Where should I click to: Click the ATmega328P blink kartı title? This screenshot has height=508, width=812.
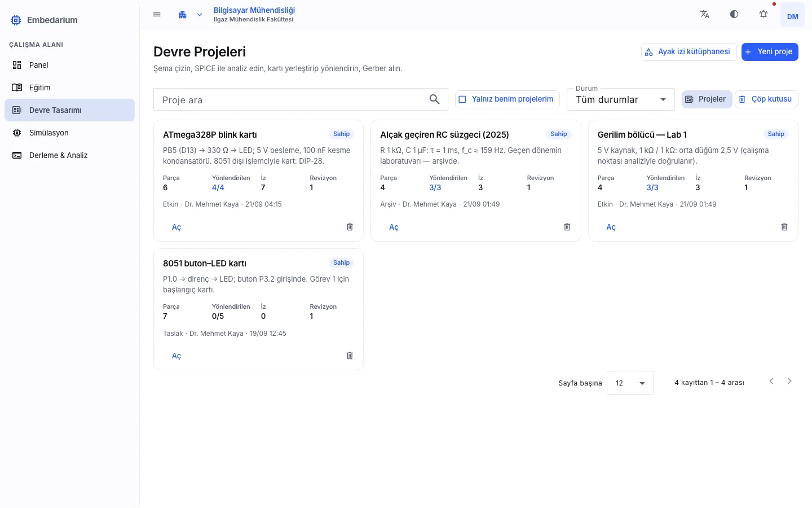tap(210, 135)
